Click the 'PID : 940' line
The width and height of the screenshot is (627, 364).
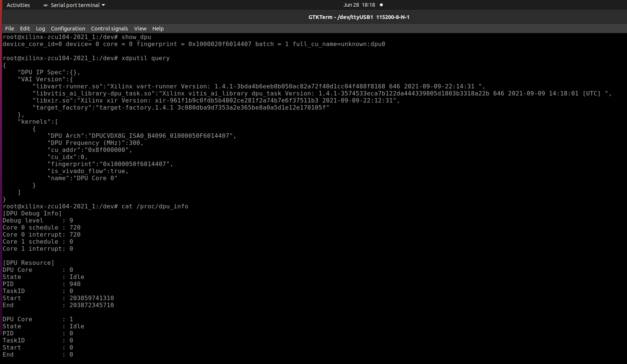point(42,284)
